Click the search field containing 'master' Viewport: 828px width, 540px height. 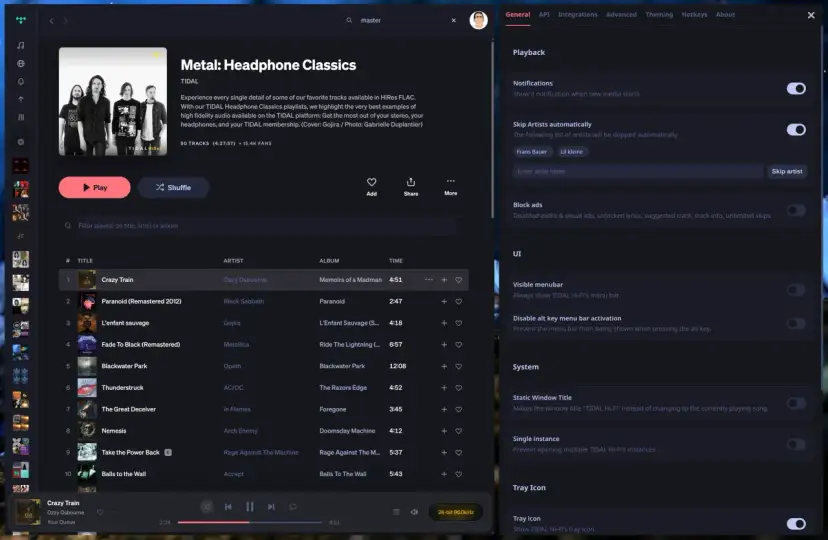[400, 20]
